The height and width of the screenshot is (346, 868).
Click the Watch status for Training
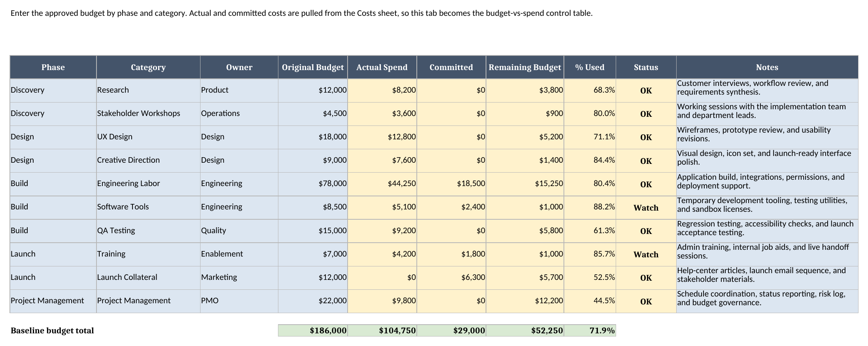pyautogui.click(x=646, y=254)
